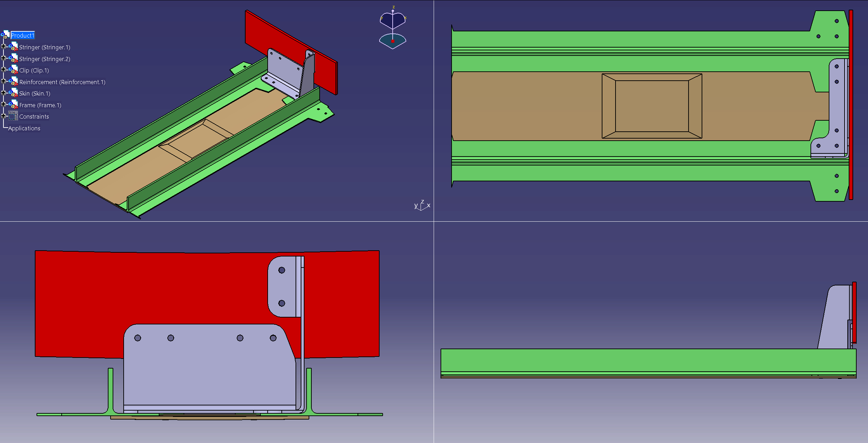Click the highlighted Product1 label
Image resolution: width=868 pixels, height=443 pixels.
23,35
